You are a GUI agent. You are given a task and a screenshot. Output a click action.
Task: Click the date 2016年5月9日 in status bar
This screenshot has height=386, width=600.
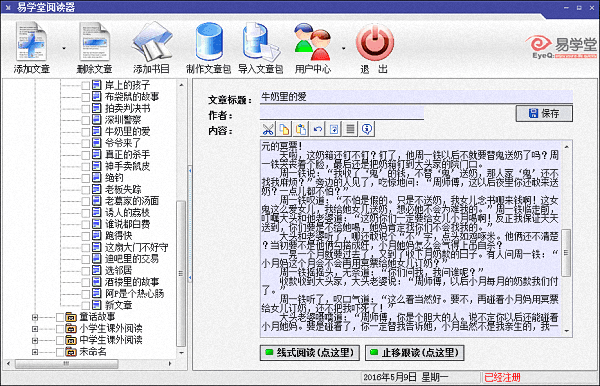[390, 377]
